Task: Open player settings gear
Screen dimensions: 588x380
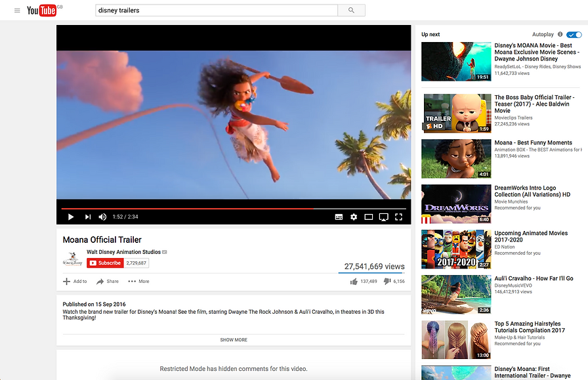Action: 354,217
